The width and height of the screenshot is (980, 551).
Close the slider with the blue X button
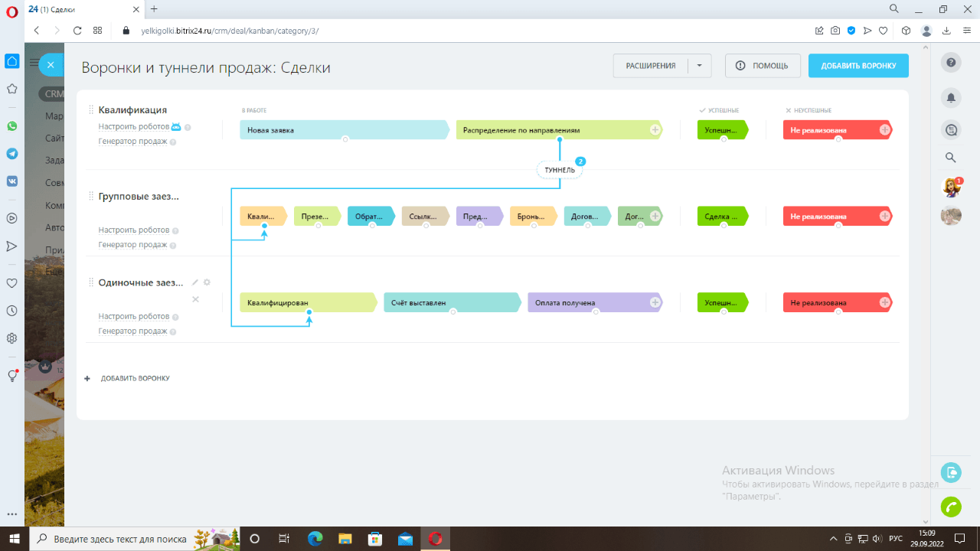tap(50, 65)
